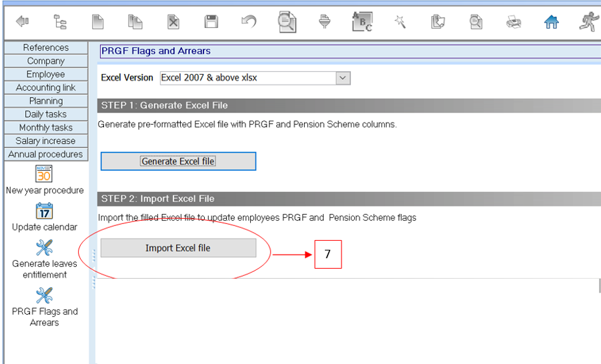Click the new blank document icon
Viewport: 601px width, 364px height.
[x=98, y=22]
